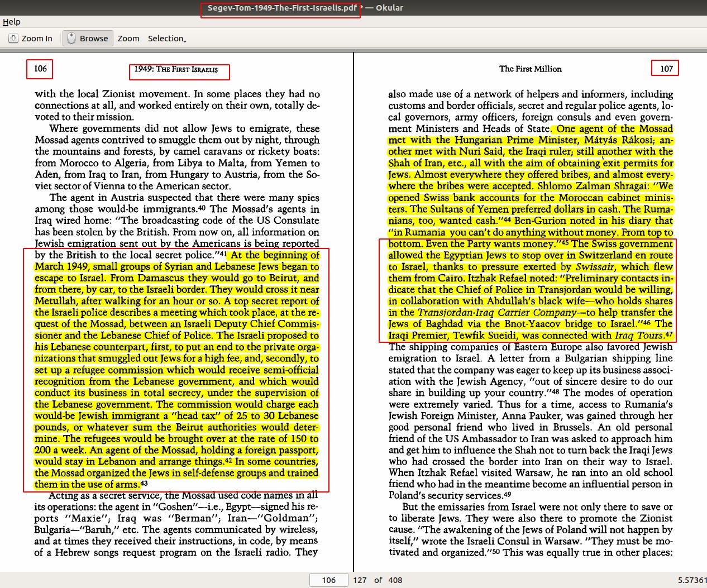Click the page number field showing 106

click(328, 580)
